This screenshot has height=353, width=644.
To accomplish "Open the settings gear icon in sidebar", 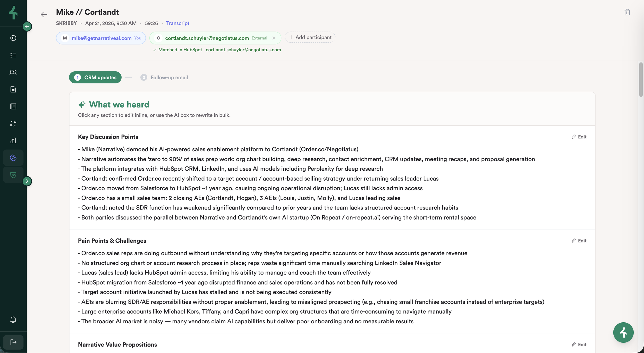I will 13,157.
